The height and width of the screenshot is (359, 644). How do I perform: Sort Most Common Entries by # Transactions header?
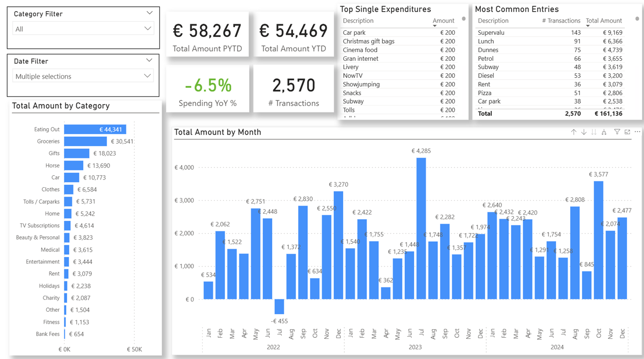560,21
